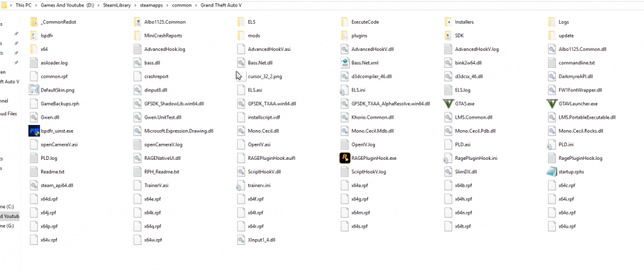Select the bink2w64.dll file name
Viewport: 644px width, 272px height.
point(468,63)
